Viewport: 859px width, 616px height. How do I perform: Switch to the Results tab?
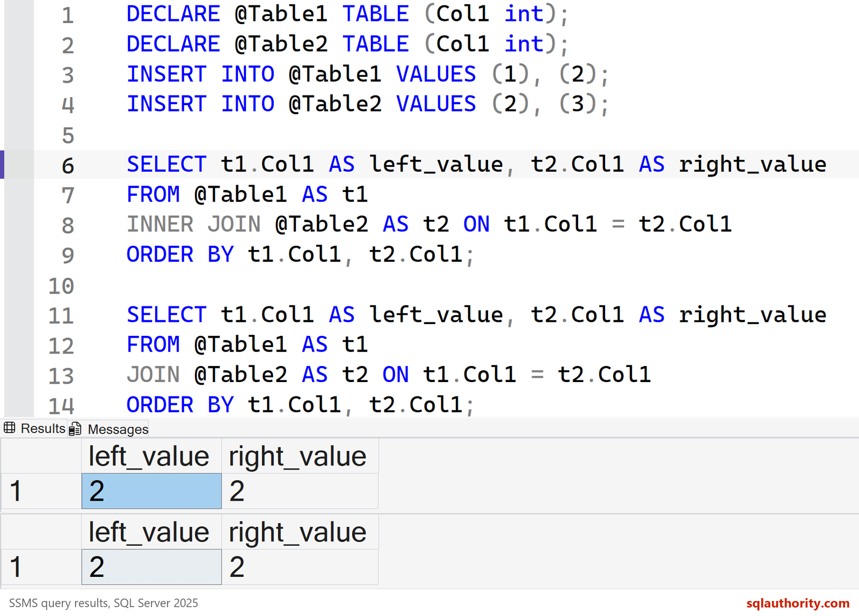34,429
